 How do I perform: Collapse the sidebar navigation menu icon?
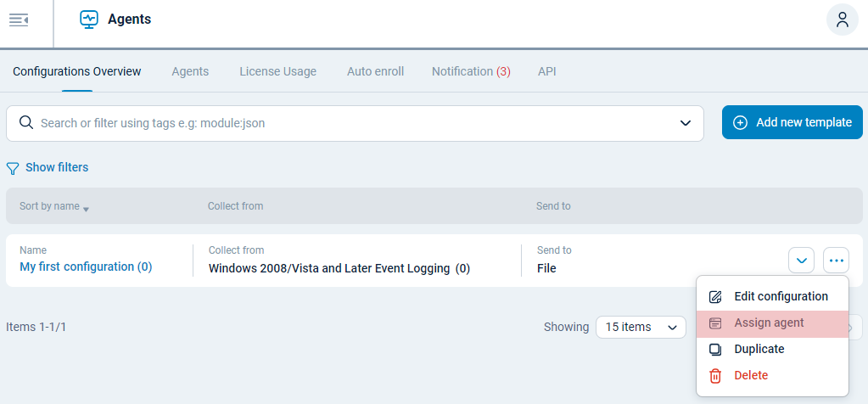(x=19, y=20)
